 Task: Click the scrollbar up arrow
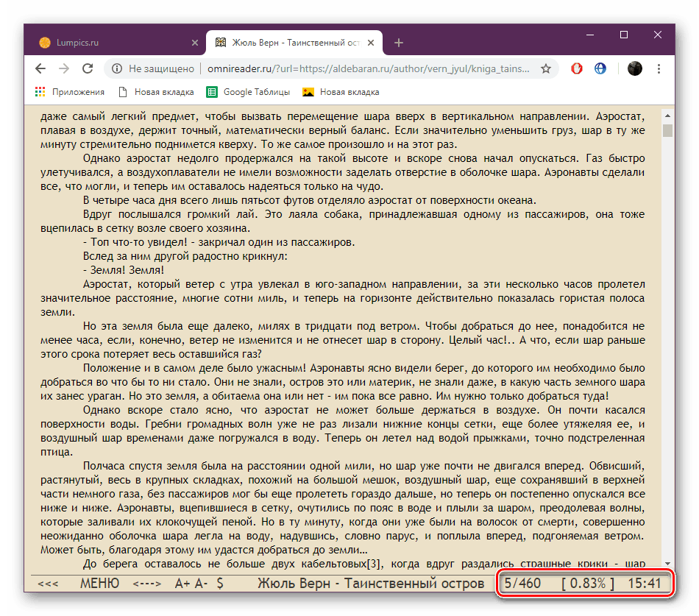667,116
